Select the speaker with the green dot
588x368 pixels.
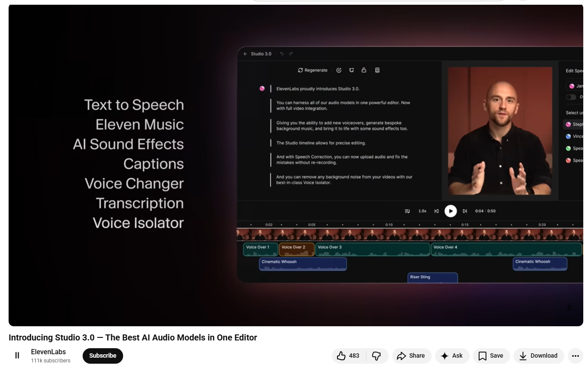(x=574, y=148)
